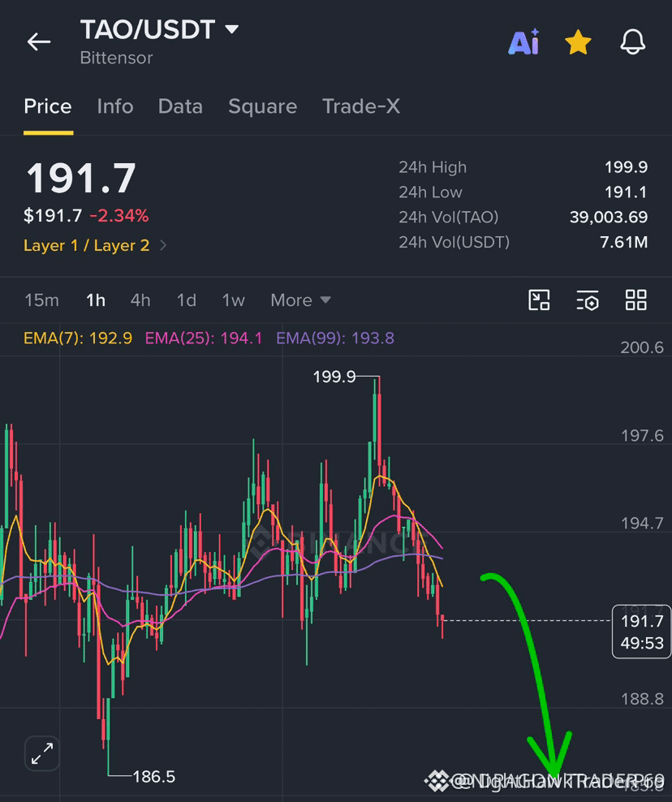Tap the back arrow
This screenshot has width=672, height=802.
tap(39, 42)
